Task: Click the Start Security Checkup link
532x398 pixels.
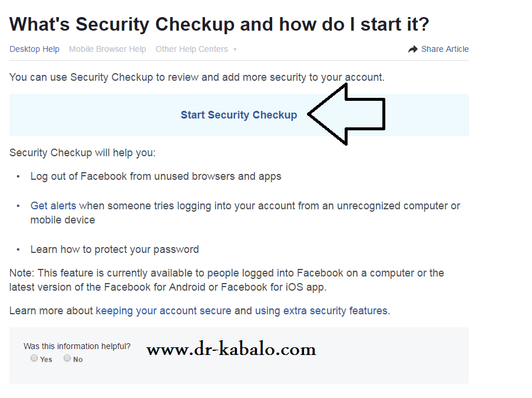Action: pyautogui.click(x=239, y=115)
